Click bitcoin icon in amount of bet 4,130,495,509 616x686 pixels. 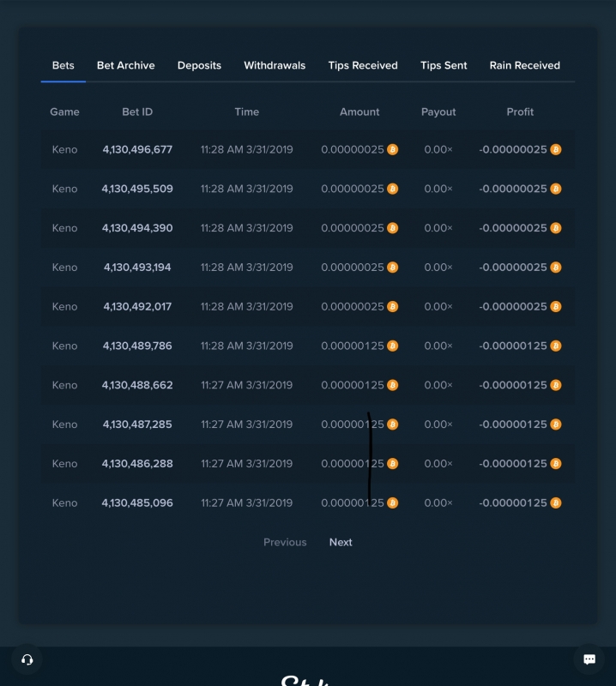(x=393, y=189)
